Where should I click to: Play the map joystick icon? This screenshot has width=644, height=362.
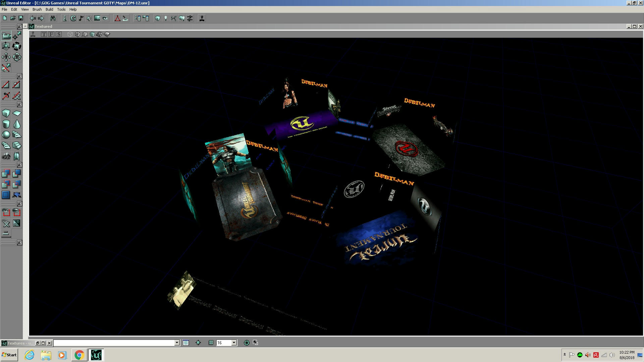pos(202,18)
